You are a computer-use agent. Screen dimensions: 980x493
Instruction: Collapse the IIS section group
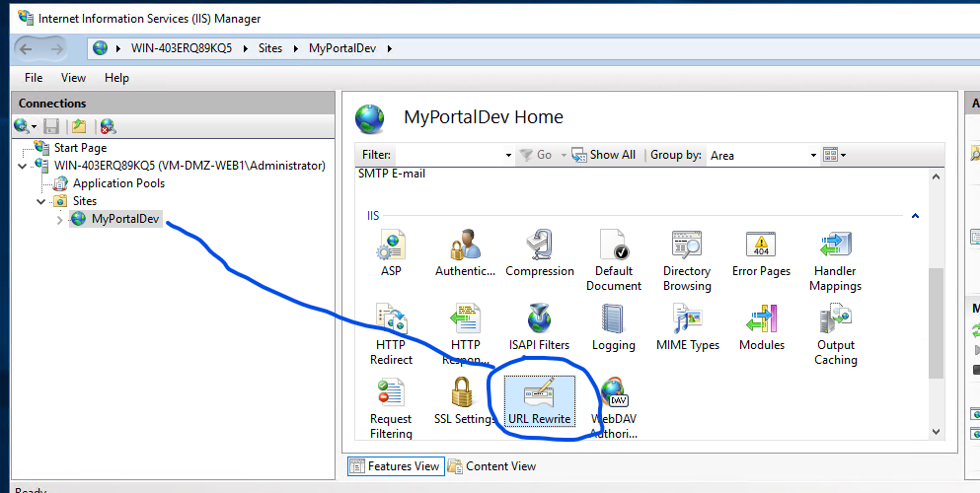(x=915, y=216)
